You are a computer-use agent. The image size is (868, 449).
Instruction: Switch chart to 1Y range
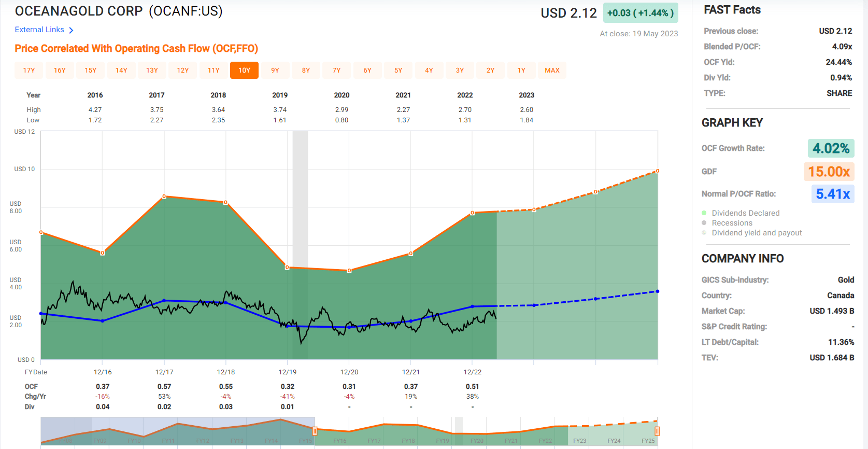pos(521,70)
